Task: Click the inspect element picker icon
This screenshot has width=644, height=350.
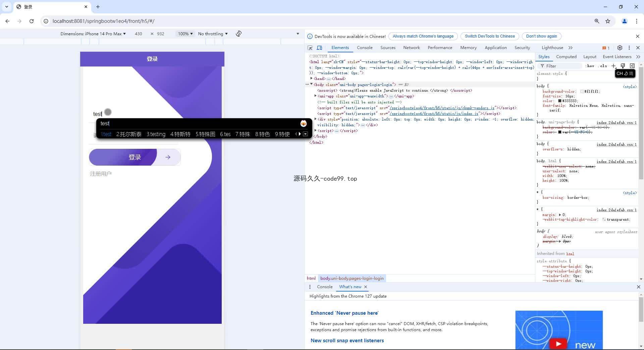Action: pos(310,48)
